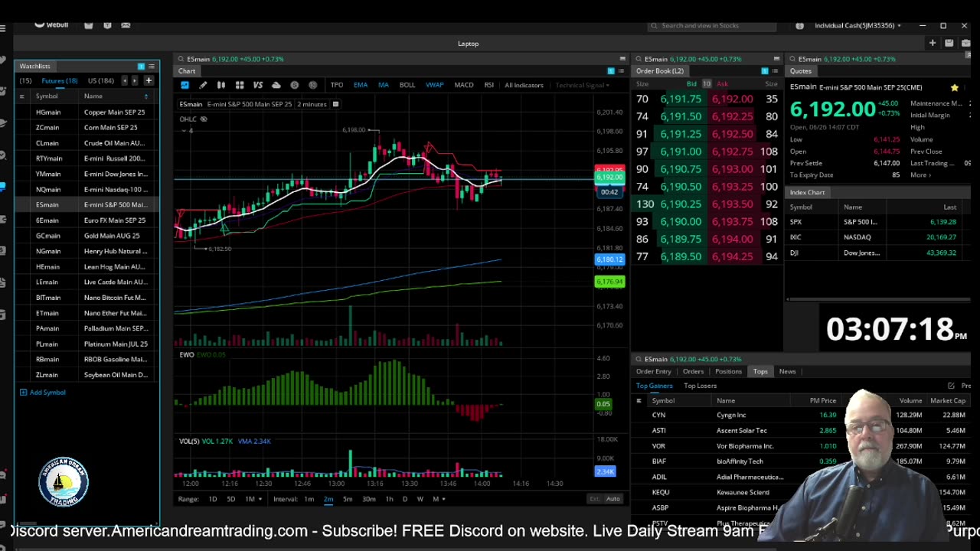Image resolution: width=980 pixels, height=551 pixels.
Task: Select the 30m interval button
Action: [x=369, y=499]
